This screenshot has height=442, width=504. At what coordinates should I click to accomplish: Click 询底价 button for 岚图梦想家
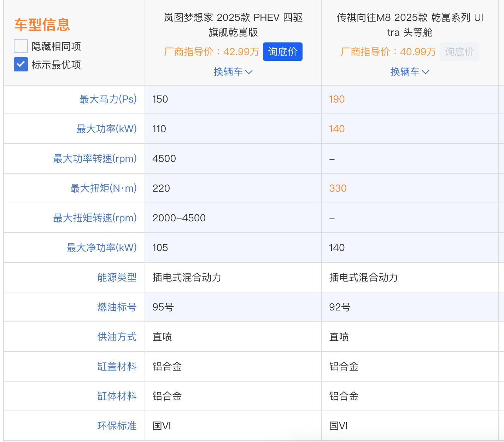[283, 52]
